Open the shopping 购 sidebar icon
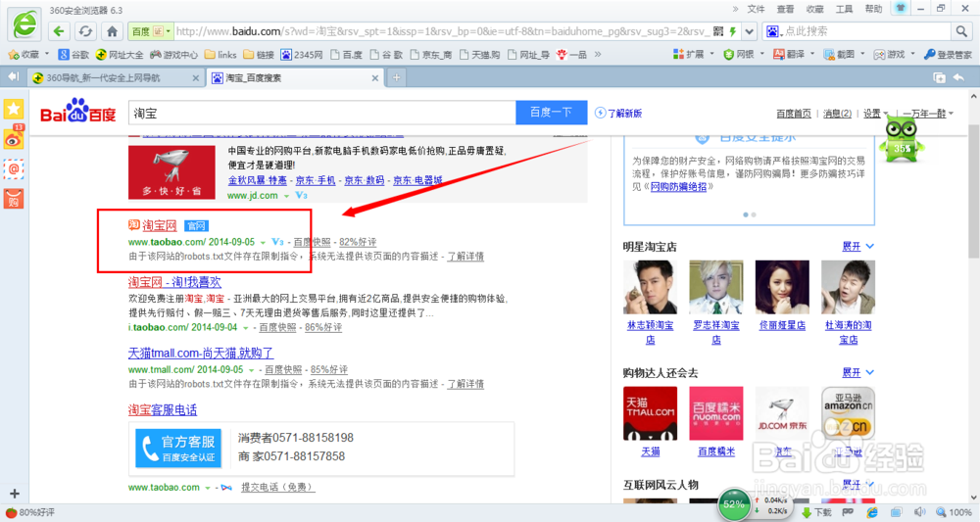 [x=14, y=199]
